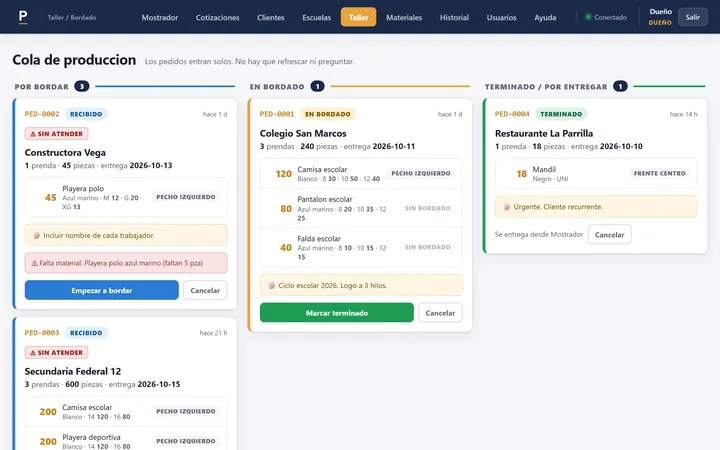This screenshot has width=720, height=450.
Task: Open the Cotizaciones tab
Action: (218, 17)
